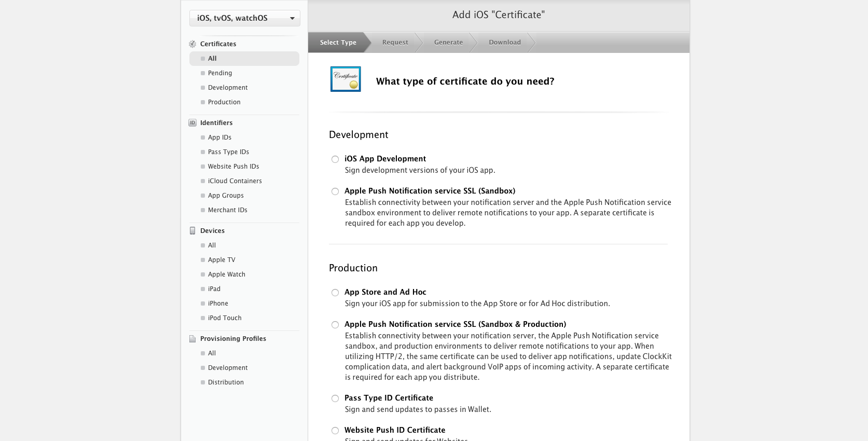Open Production certificates
The width and height of the screenshot is (868, 441).
[x=224, y=102]
